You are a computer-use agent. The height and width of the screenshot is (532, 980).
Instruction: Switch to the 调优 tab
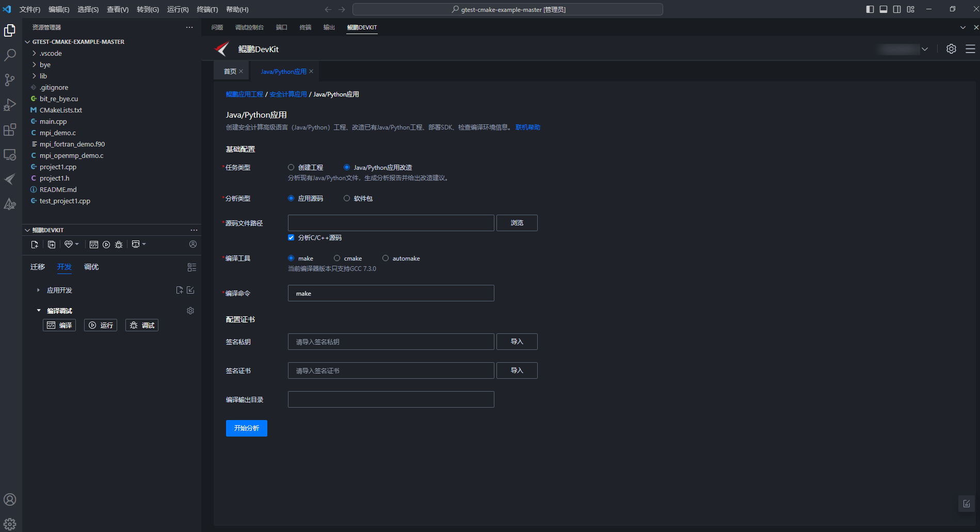(x=91, y=267)
